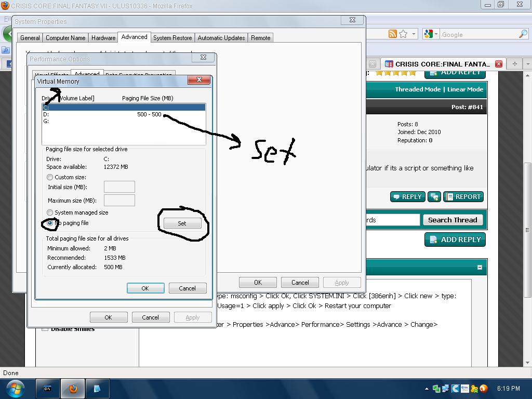Image resolution: width=532 pixels, height=399 pixels.
Task: Focus the Google search field
Action: (x=479, y=34)
